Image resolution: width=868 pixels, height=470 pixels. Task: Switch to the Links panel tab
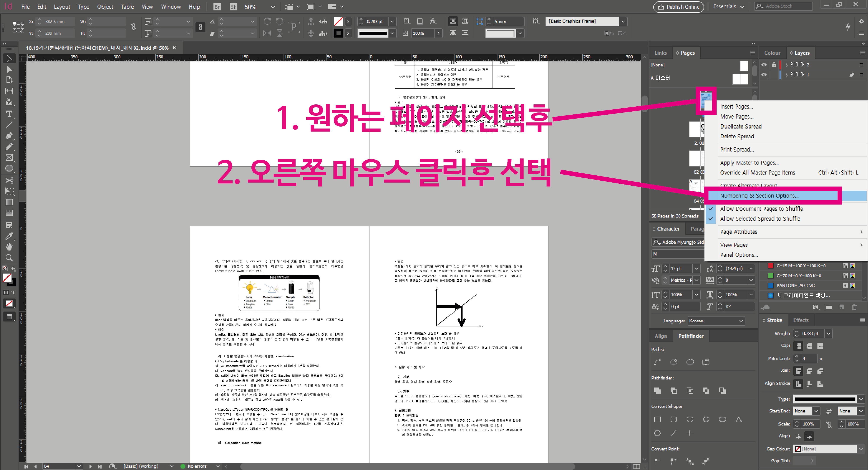pyautogui.click(x=660, y=53)
